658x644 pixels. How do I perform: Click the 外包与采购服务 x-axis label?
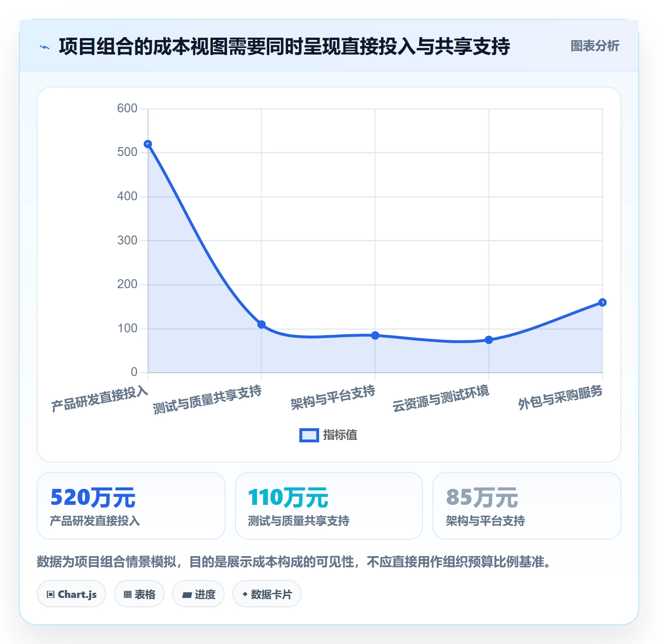tap(560, 398)
